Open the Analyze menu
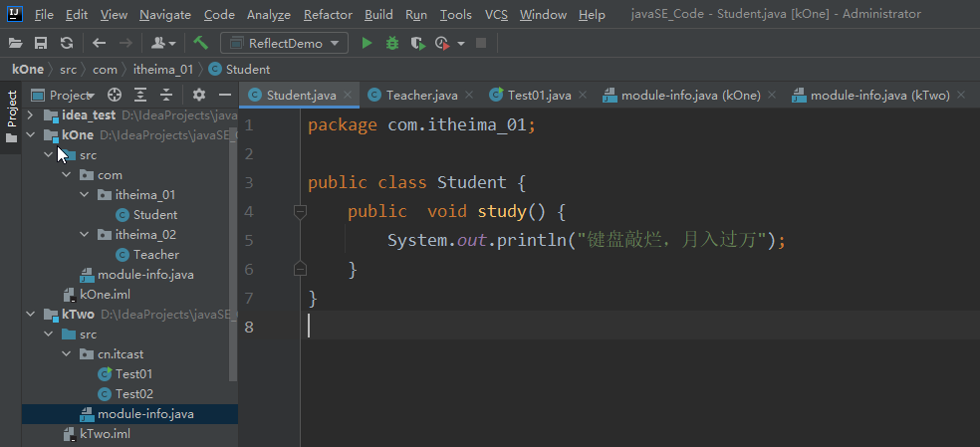Screen dimensions: 980x447 [x=269, y=14]
